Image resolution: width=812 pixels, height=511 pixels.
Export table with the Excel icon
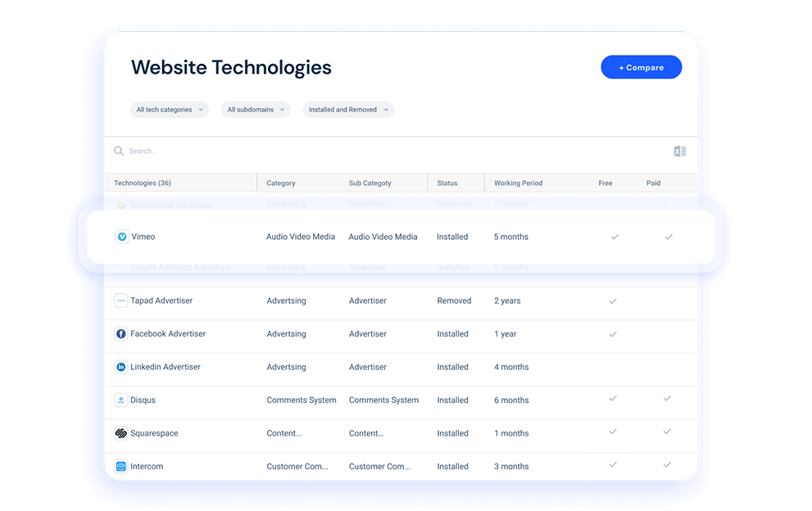point(679,151)
